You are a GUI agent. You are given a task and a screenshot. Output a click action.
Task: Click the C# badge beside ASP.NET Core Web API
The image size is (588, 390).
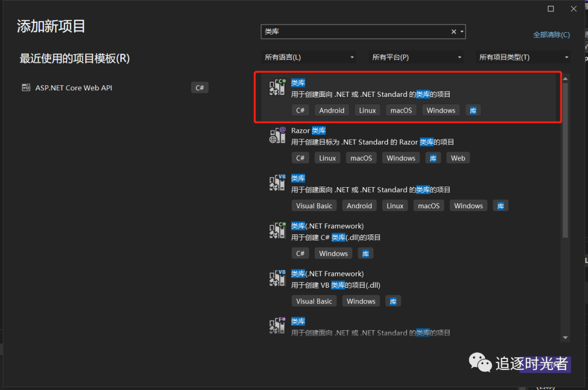coord(199,88)
